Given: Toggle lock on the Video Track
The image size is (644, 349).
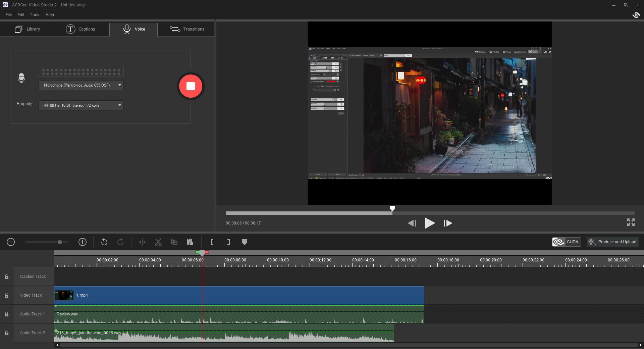Looking at the screenshot, I should 6,295.
